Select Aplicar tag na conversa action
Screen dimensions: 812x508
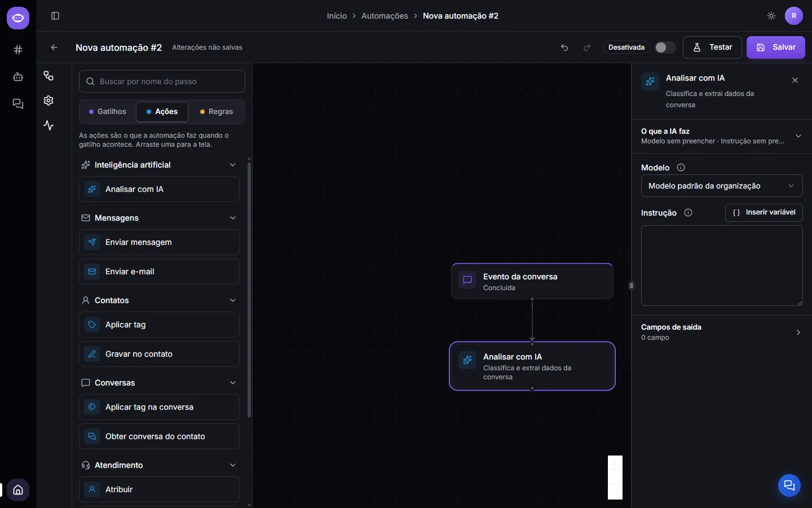(x=159, y=407)
